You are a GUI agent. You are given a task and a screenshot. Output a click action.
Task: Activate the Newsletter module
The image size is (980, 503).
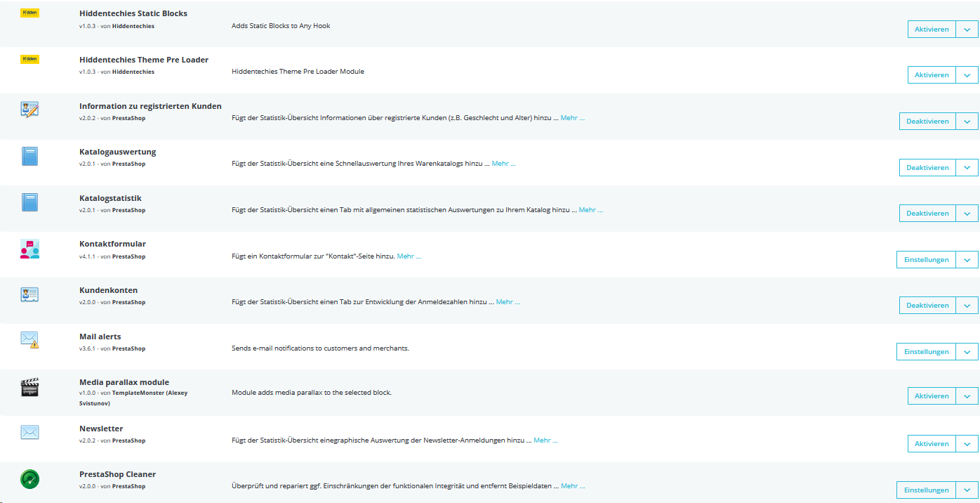click(x=932, y=444)
